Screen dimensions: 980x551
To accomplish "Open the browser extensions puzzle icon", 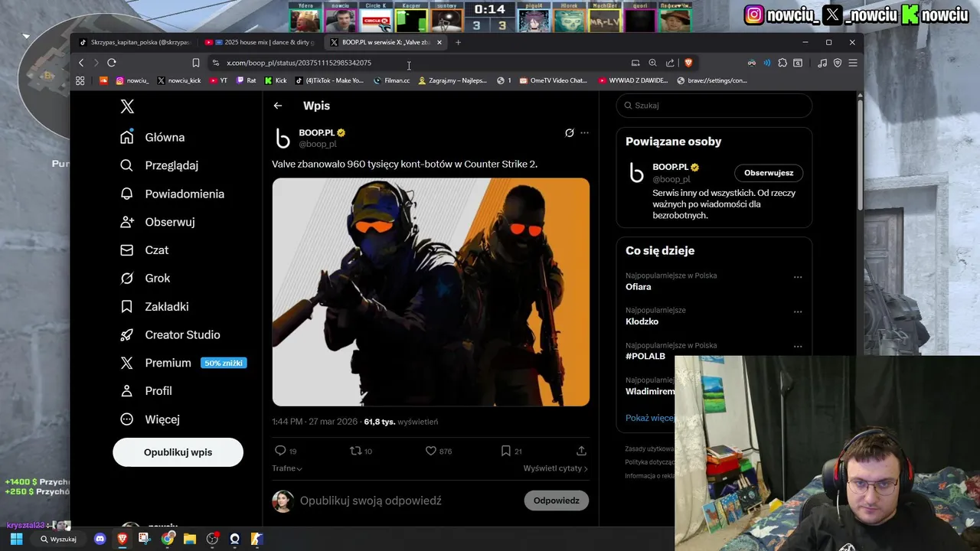I will (782, 63).
